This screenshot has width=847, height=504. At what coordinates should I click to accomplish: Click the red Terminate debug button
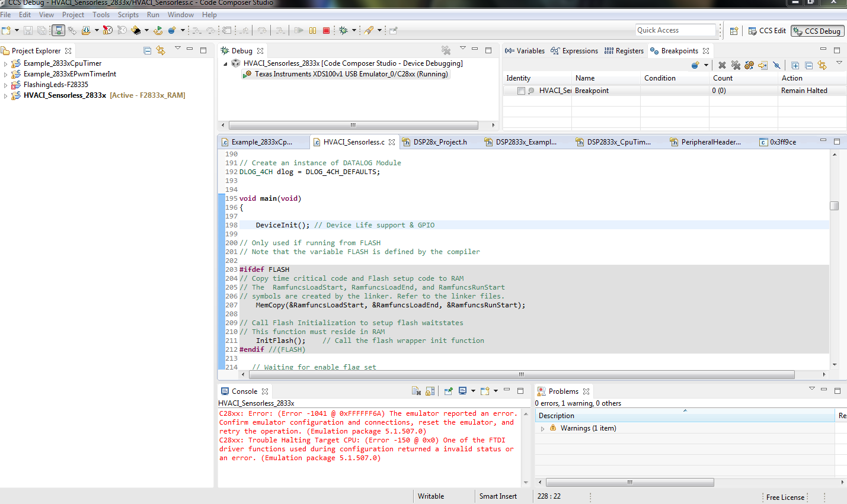(x=326, y=30)
